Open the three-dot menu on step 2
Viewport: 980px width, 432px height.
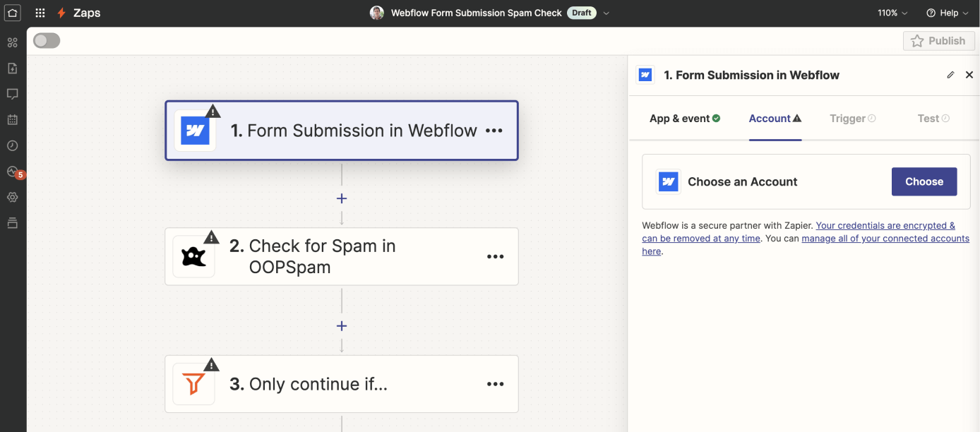point(496,257)
